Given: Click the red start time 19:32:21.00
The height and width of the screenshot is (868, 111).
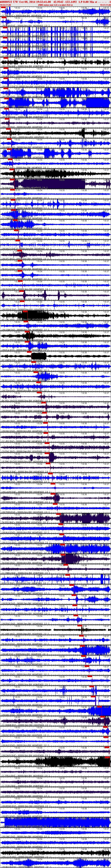Looking at the screenshot, I should click(x=5, y=5).
